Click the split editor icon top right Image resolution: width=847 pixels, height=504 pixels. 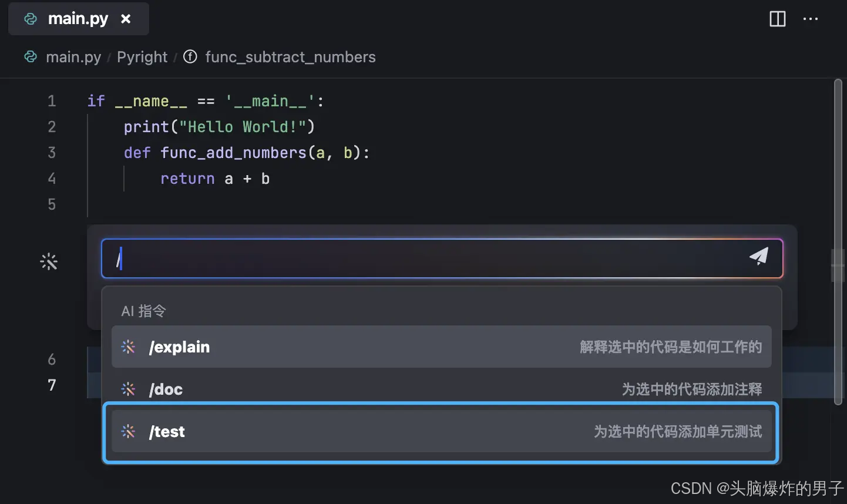coord(777,19)
